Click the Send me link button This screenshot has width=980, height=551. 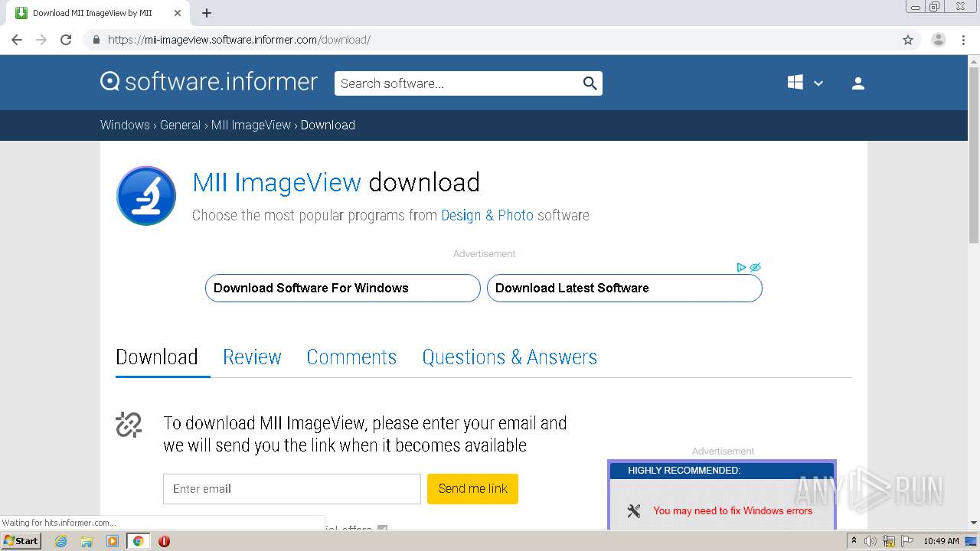(472, 489)
